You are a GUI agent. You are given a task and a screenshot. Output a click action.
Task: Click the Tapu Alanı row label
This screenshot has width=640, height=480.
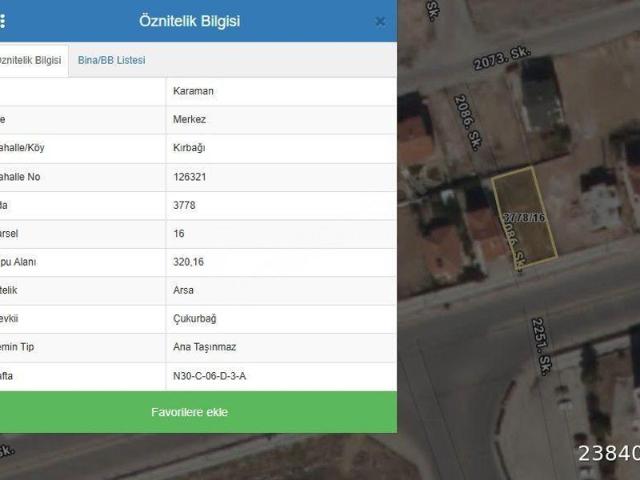pyautogui.click(x=18, y=262)
